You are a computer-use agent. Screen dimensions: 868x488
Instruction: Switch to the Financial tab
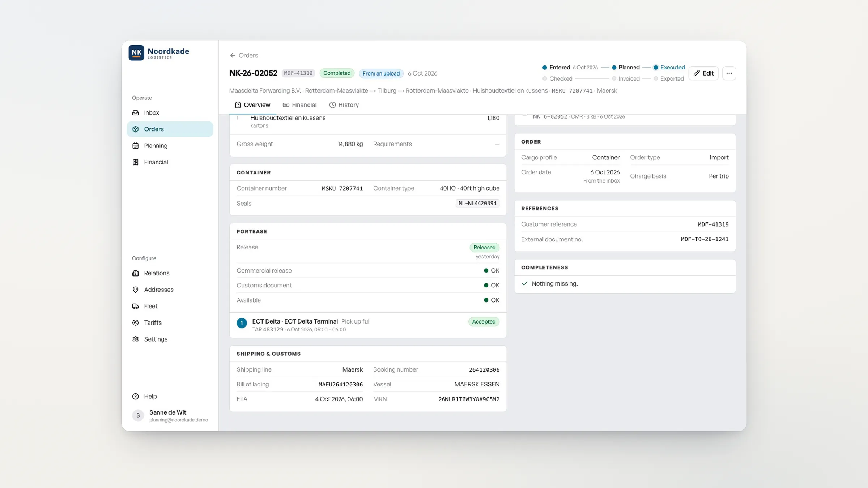click(299, 105)
